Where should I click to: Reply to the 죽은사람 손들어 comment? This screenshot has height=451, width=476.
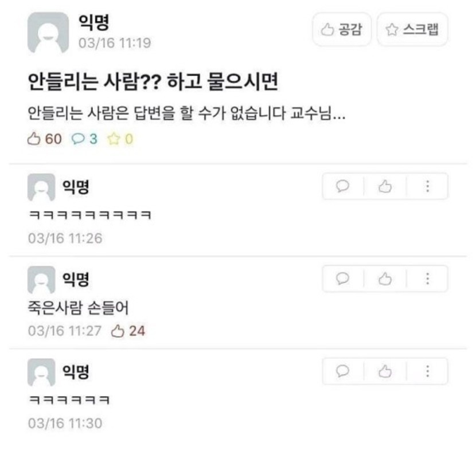[x=343, y=279]
